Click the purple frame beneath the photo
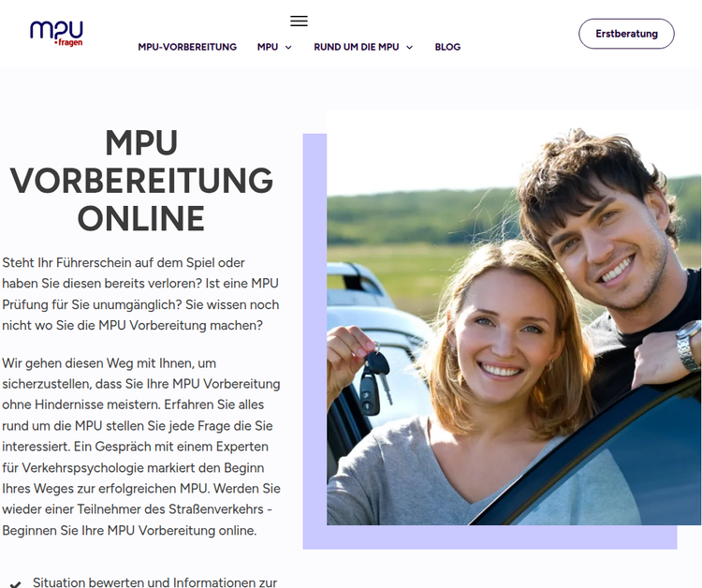This screenshot has height=588, width=702. point(490,537)
